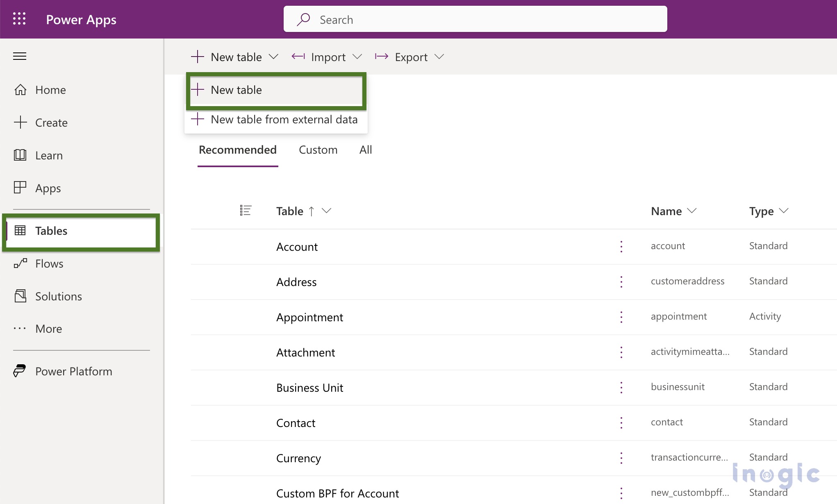This screenshot has height=504, width=837.
Task: Expand the New table dropdown chevron
Action: [273, 57]
